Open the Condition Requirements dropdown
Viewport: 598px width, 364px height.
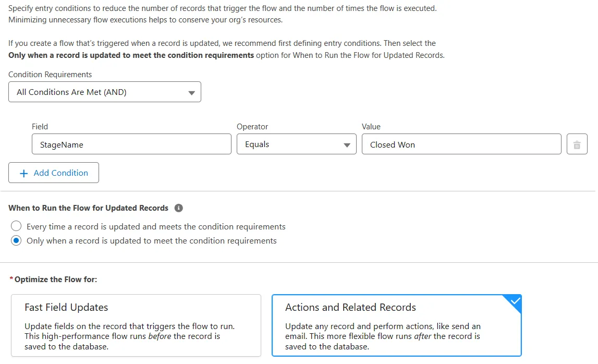click(104, 92)
